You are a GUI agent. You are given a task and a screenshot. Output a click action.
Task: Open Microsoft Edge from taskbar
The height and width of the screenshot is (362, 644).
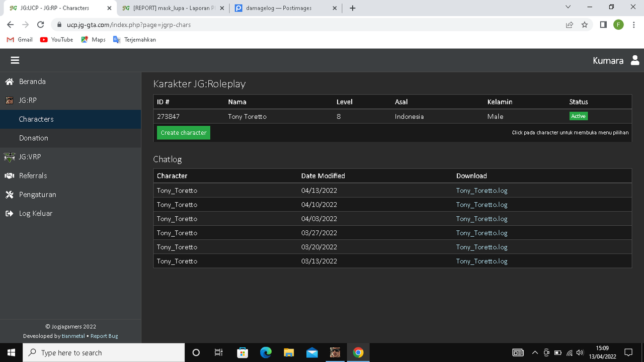pos(266,352)
